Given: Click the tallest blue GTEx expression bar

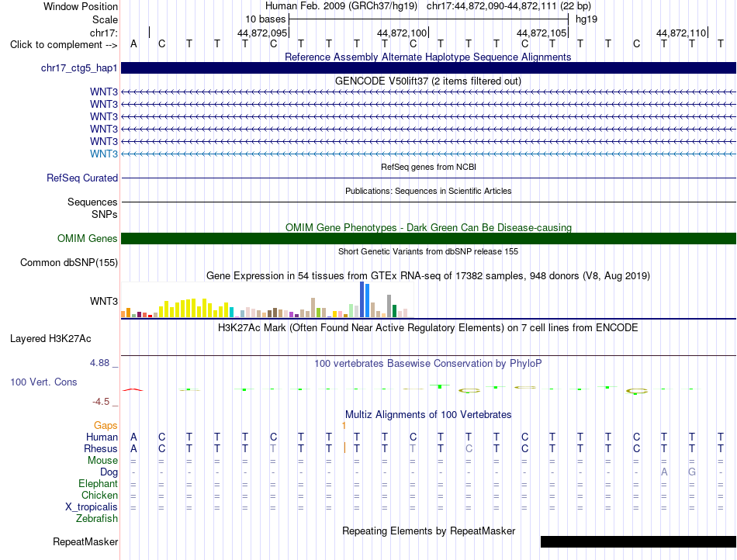Looking at the screenshot, I should 362,299.
